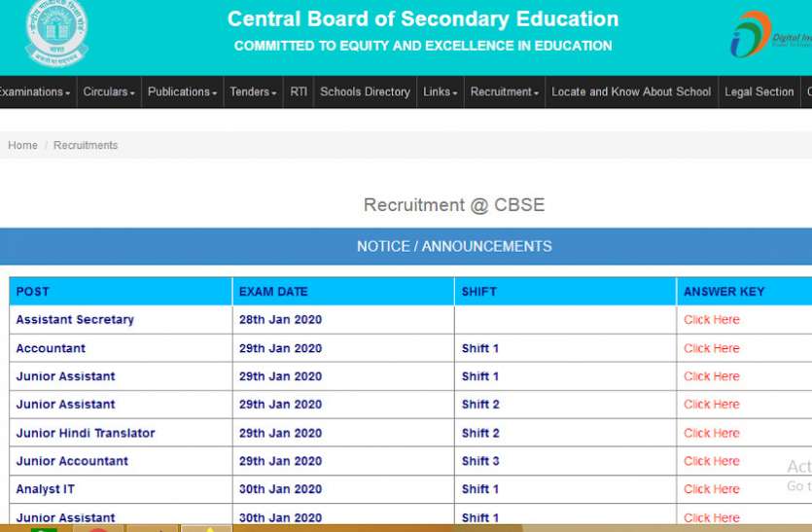The height and width of the screenshot is (532, 812).
Task: Click the CBSE logo emblem
Action: pyautogui.click(x=57, y=33)
